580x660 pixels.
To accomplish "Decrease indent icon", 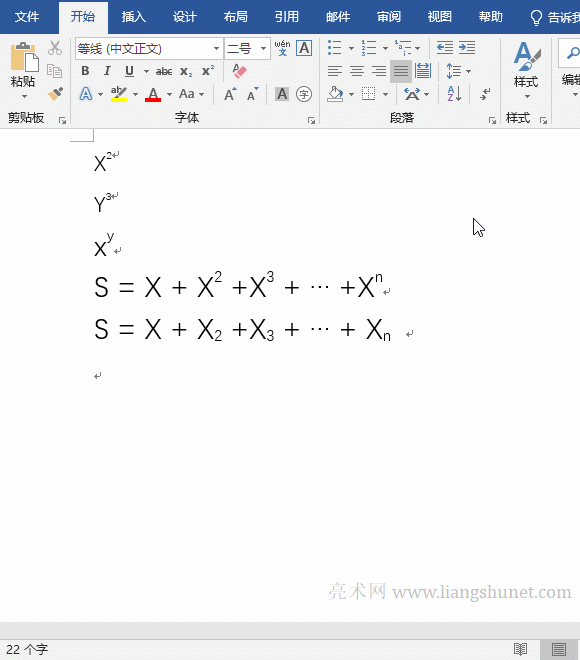I will 444,48.
